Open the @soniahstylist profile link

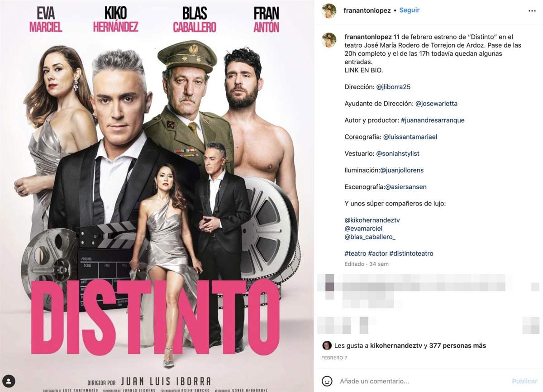point(398,153)
